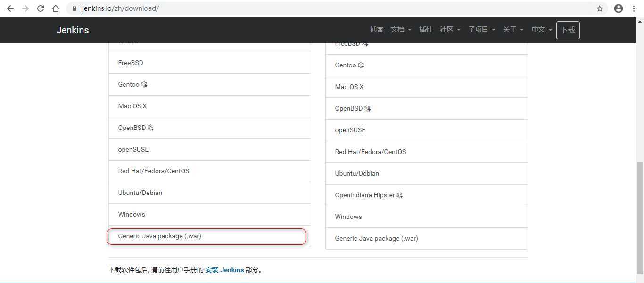Select Gentoo in the right list

coord(427,65)
